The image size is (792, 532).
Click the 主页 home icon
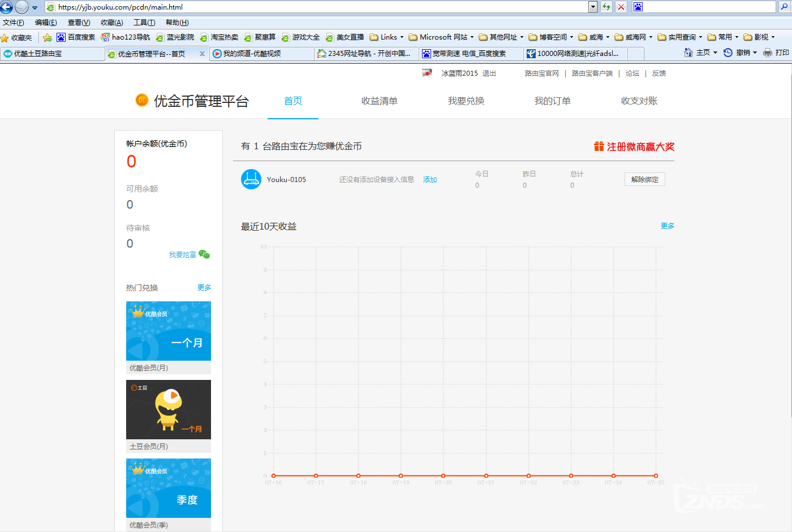tap(688, 53)
